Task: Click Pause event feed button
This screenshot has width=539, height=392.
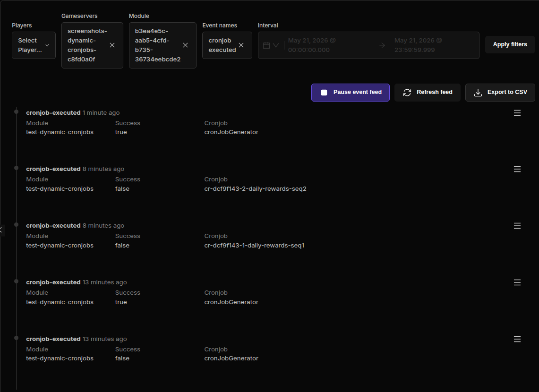Action: pyautogui.click(x=351, y=93)
